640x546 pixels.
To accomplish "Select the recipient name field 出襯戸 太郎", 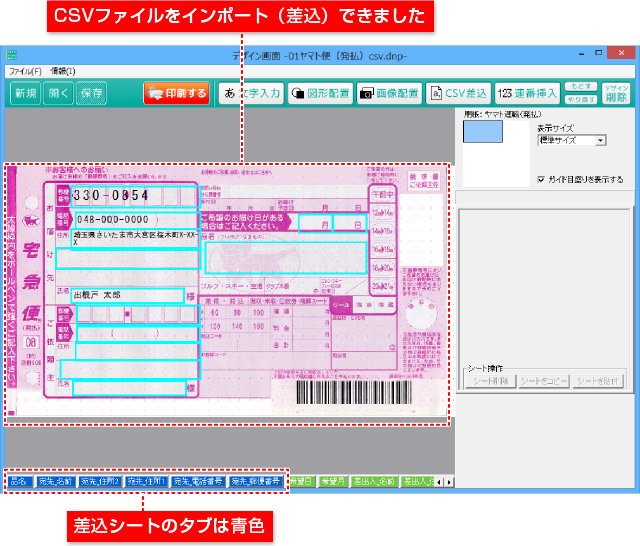I will pos(127,295).
